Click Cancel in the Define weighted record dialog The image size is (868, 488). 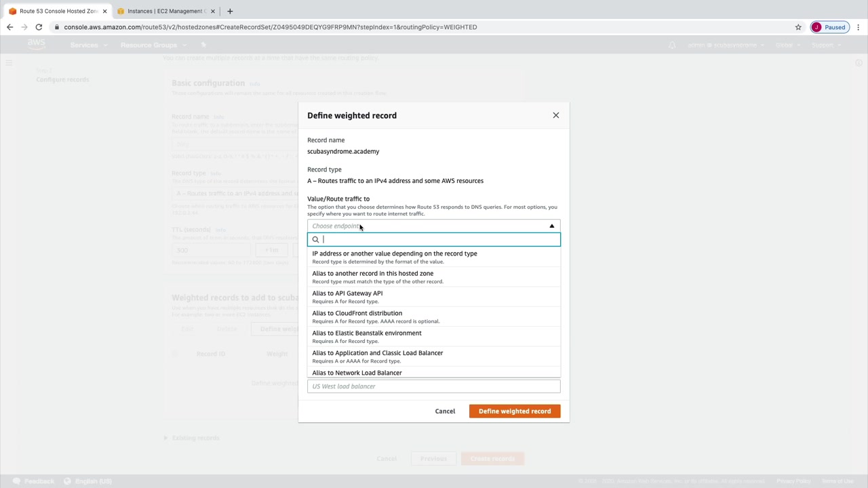[x=445, y=411]
